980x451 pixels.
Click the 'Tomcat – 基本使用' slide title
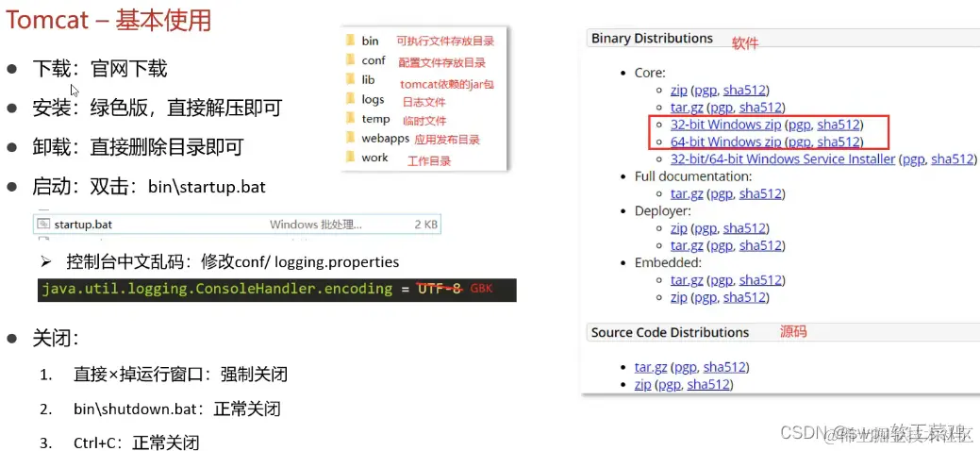pos(108,21)
